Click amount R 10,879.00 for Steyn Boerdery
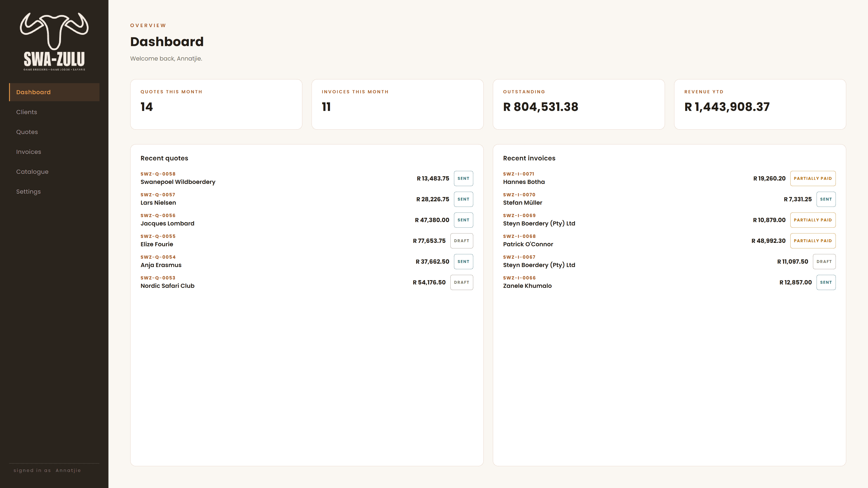The height and width of the screenshot is (488, 868). tap(769, 220)
